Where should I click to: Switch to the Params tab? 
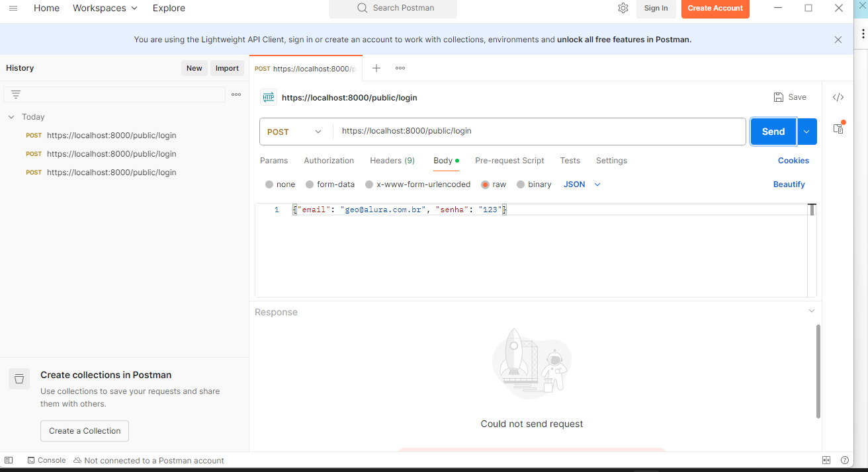[274, 161]
